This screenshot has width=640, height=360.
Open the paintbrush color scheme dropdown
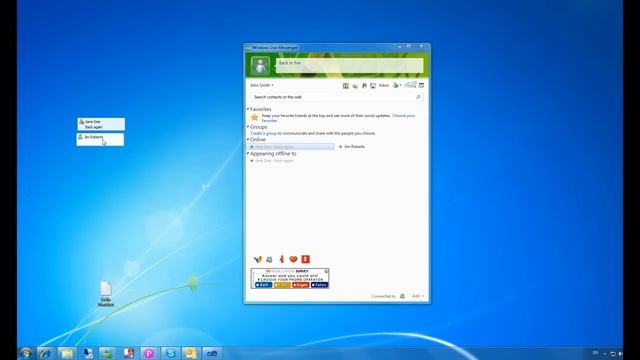(x=397, y=85)
